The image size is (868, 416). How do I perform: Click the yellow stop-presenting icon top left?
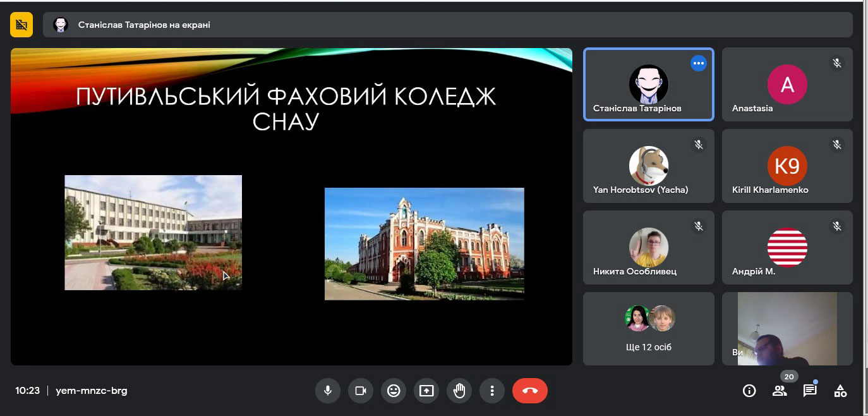pyautogui.click(x=21, y=25)
